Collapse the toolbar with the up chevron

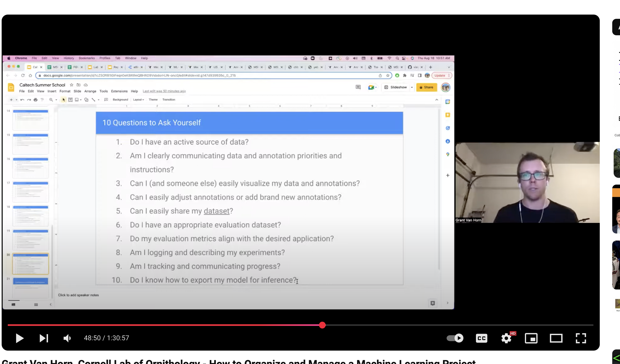(437, 99)
